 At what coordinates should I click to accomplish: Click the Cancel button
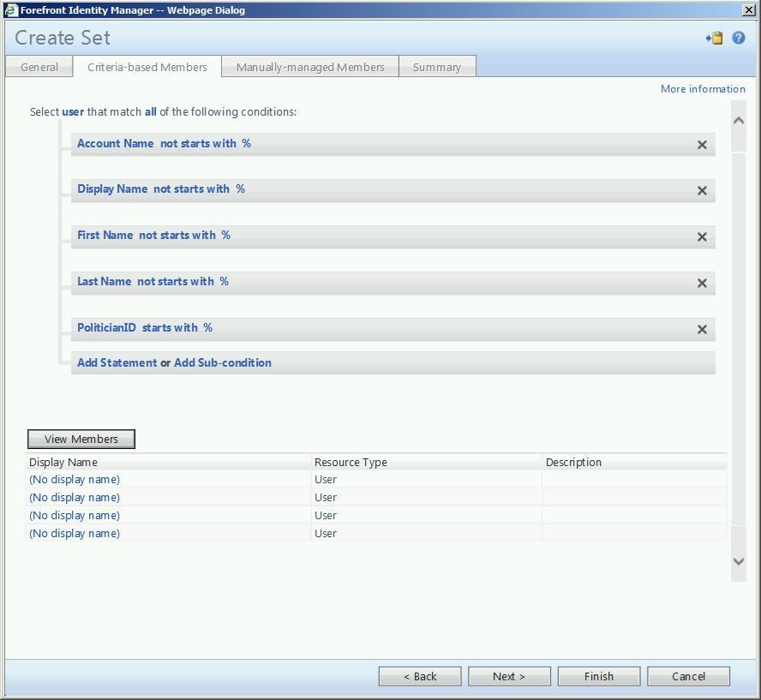click(x=688, y=676)
